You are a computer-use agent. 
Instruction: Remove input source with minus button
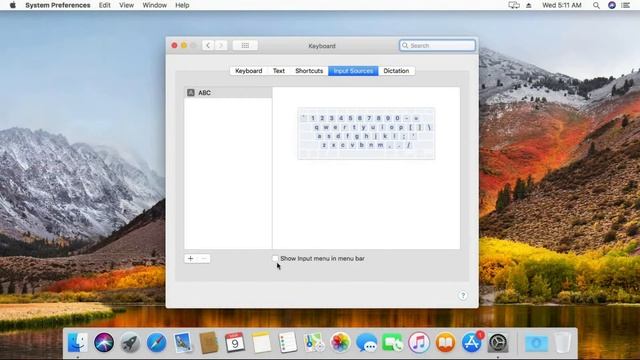pyautogui.click(x=204, y=258)
